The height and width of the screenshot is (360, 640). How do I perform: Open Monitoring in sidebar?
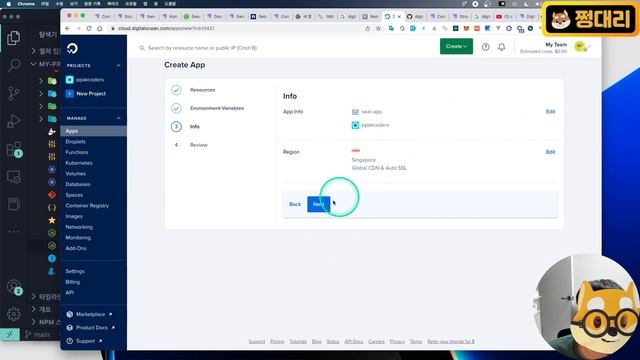(78, 238)
